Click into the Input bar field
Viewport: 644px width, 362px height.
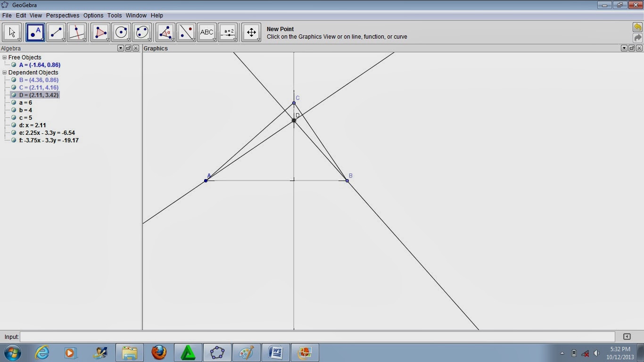point(317,337)
